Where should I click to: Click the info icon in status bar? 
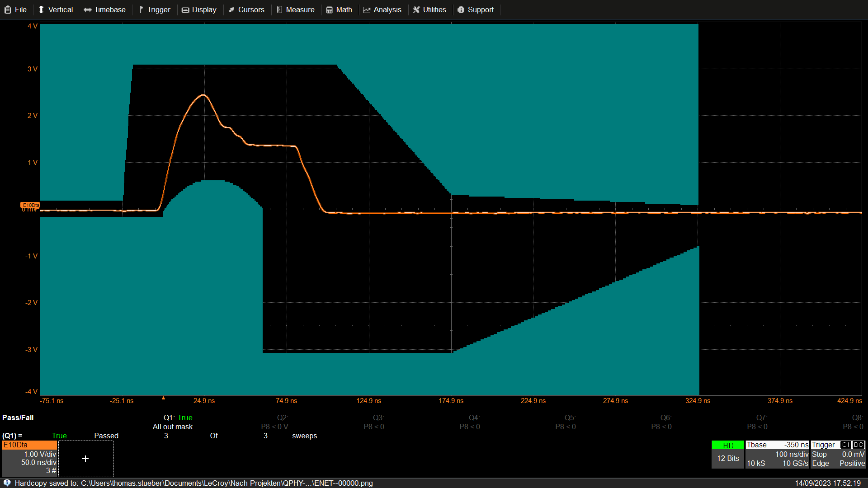[x=7, y=483]
